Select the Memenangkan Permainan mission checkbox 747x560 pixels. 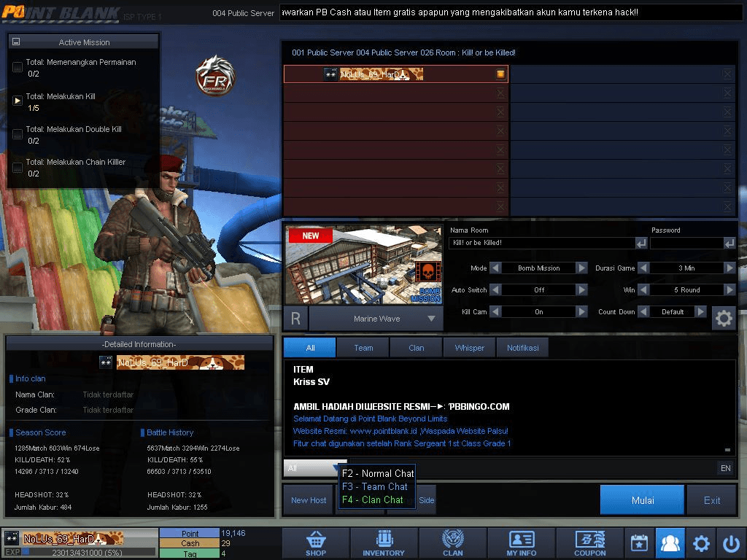pos(18,67)
